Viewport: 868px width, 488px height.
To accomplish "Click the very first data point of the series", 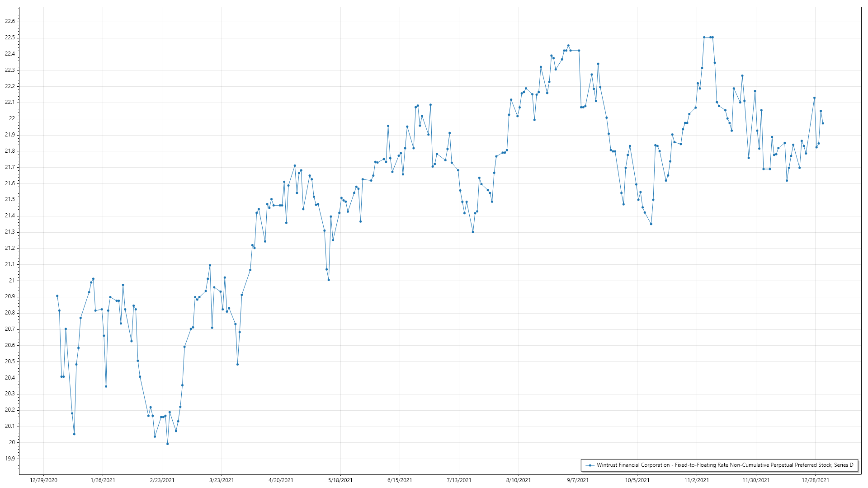I will (x=57, y=296).
